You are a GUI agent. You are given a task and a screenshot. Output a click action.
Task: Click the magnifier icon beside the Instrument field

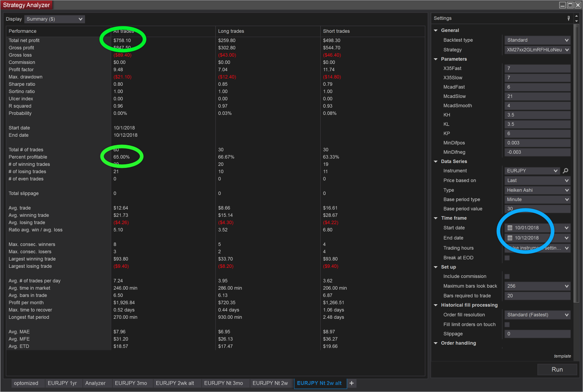566,171
